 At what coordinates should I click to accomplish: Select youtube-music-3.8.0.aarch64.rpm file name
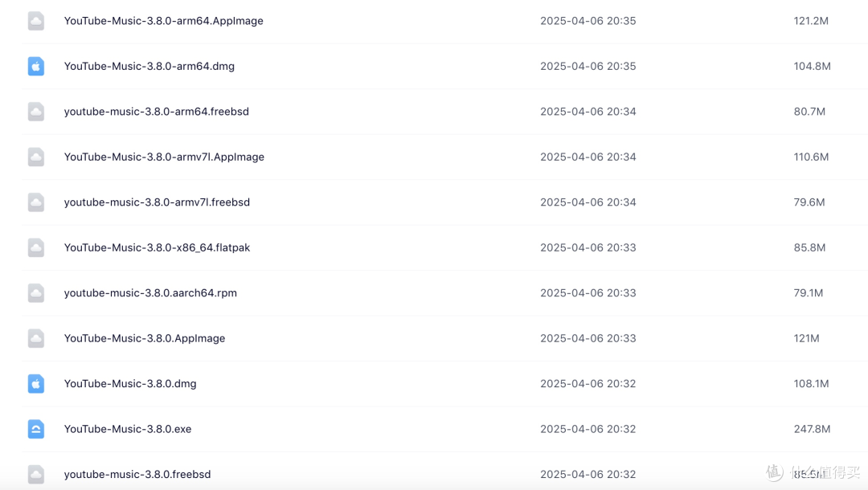point(150,293)
